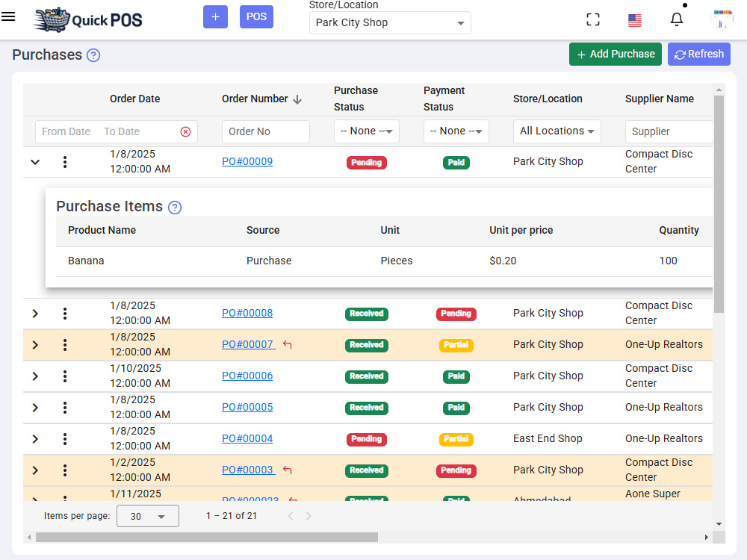Open row actions menu for PO#00007
This screenshot has width=747, height=560.
point(65,345)
